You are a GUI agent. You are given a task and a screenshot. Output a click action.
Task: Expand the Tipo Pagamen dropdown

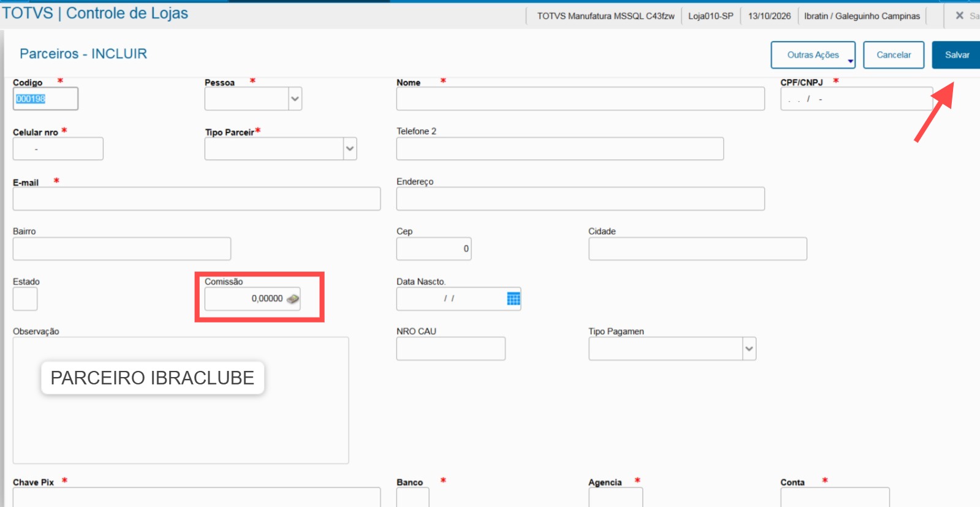749,349
